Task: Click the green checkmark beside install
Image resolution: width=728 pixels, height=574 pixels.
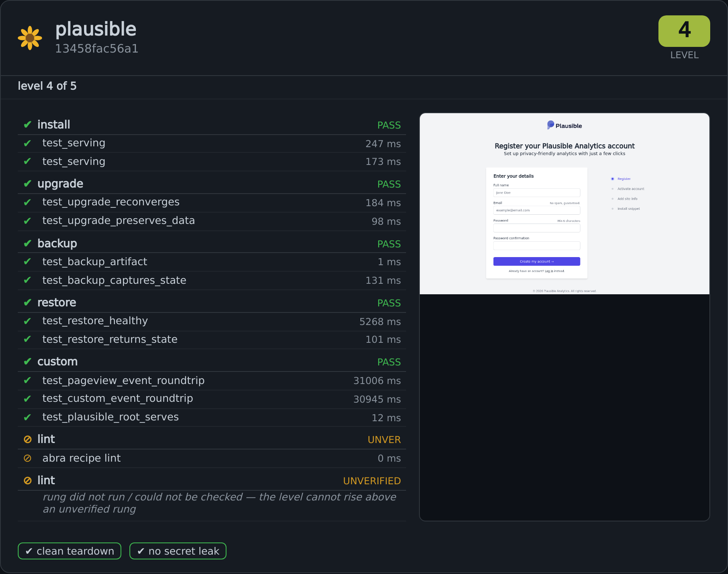Action: point(28,125)
